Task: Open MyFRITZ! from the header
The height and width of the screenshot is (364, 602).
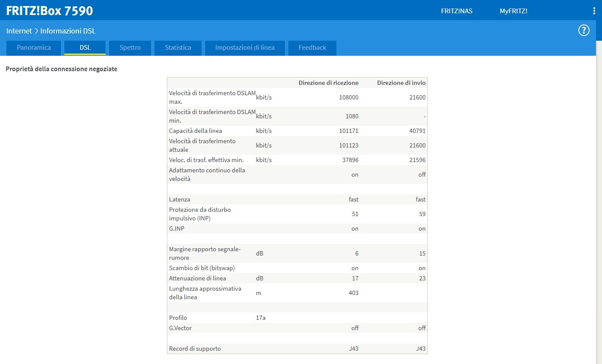Action: pos(513,11)
